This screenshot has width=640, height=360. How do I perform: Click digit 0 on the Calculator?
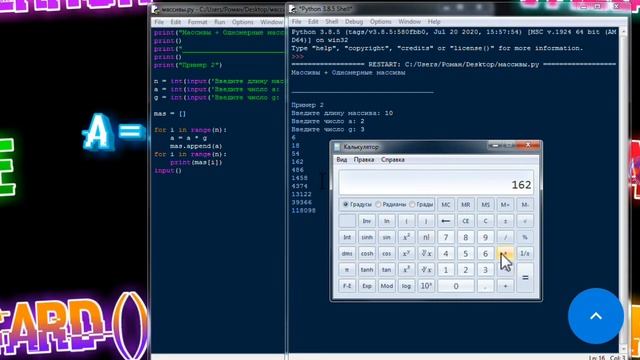(456, 286)
